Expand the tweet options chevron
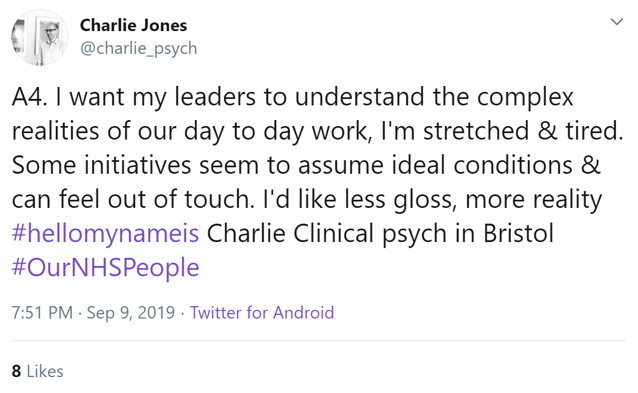 617,22
